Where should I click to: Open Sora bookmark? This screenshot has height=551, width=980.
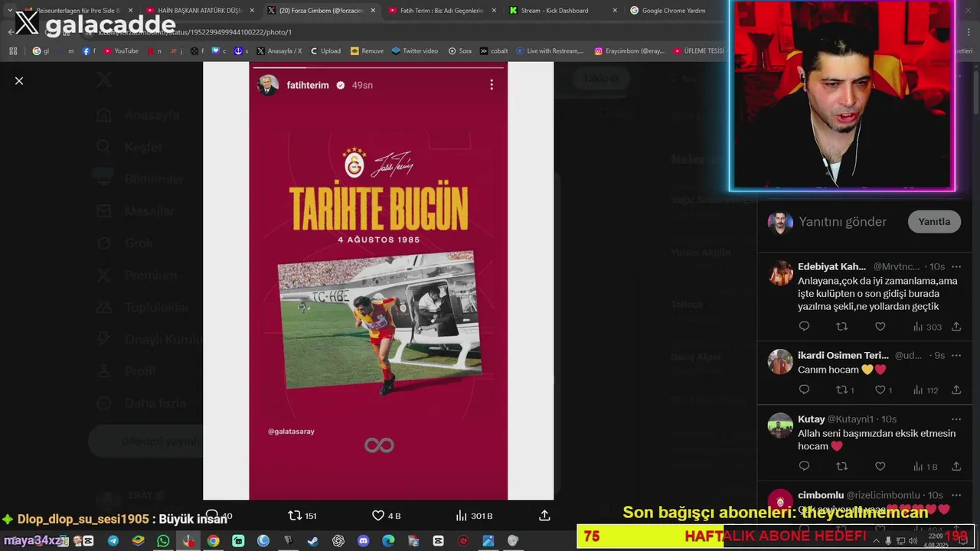coord(459,51)
